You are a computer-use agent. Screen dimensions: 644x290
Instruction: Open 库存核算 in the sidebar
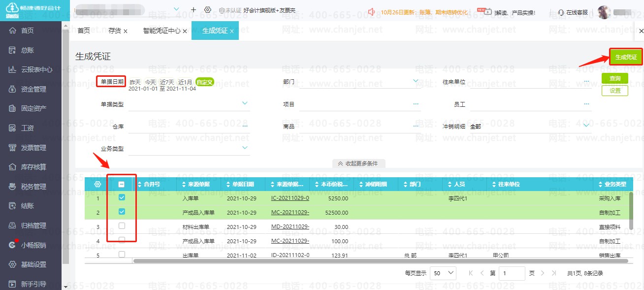point(33,167)
